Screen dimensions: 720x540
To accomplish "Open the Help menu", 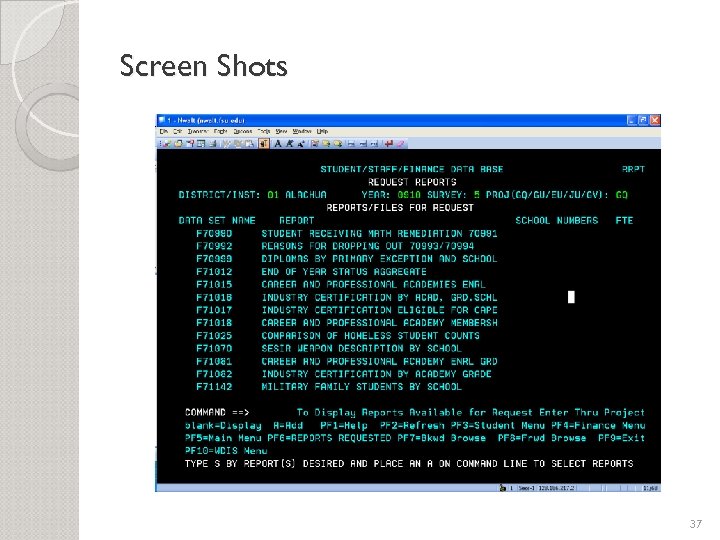I will 322,131.
